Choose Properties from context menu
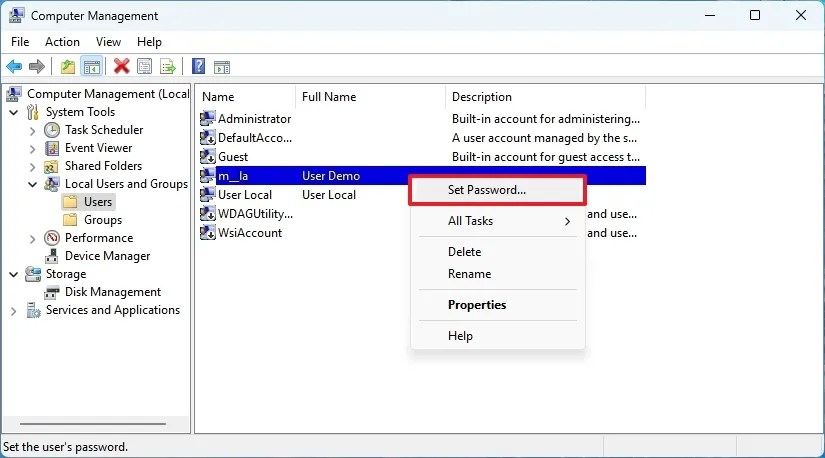 [x=497, y=305]
